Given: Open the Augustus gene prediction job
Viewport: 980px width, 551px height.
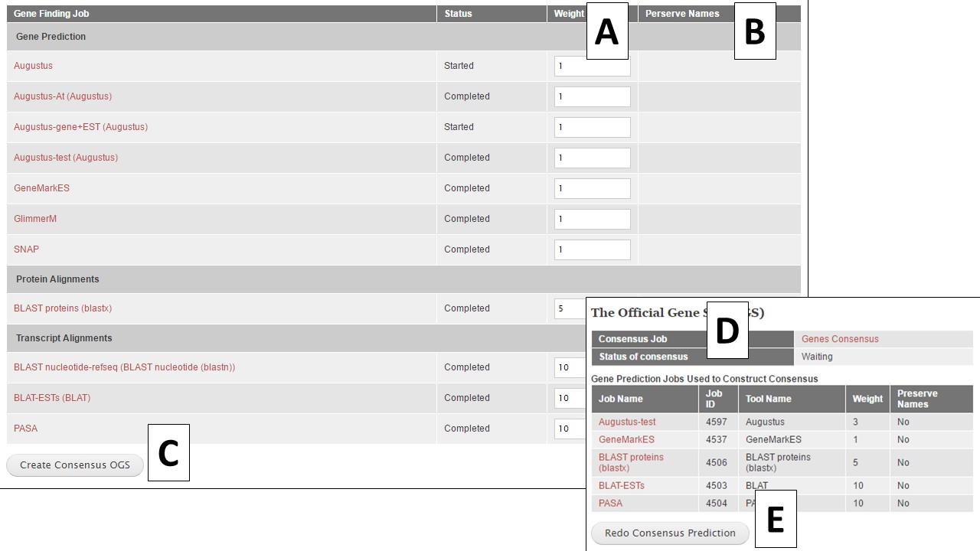Looking at the screenshot, I should tap(33, 66).
